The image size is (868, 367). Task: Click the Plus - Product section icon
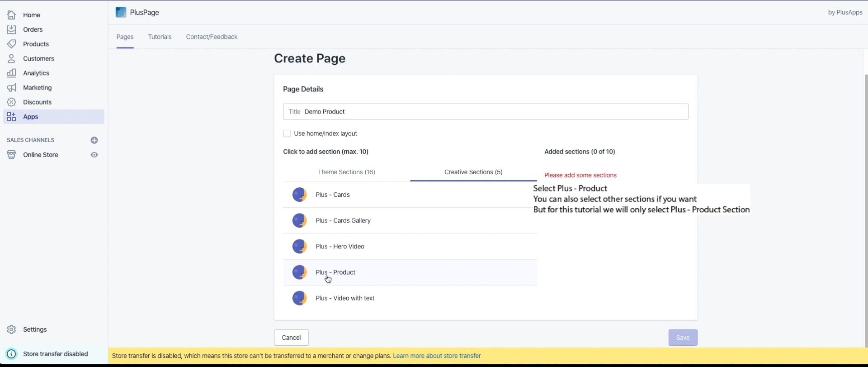coord(299,272)
